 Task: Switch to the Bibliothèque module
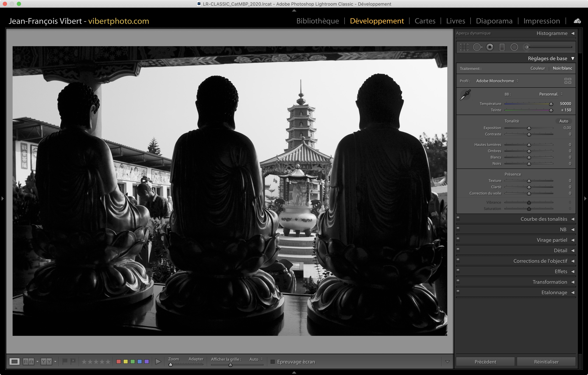tap(317, 21)
